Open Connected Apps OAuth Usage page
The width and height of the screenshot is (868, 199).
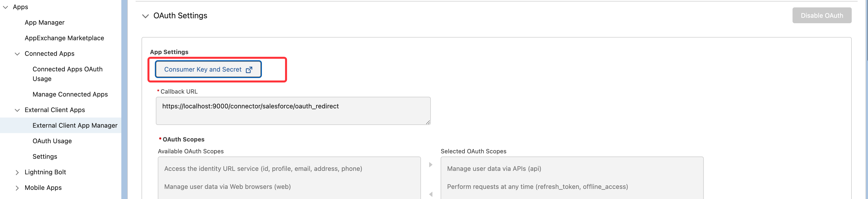[67, 74]
